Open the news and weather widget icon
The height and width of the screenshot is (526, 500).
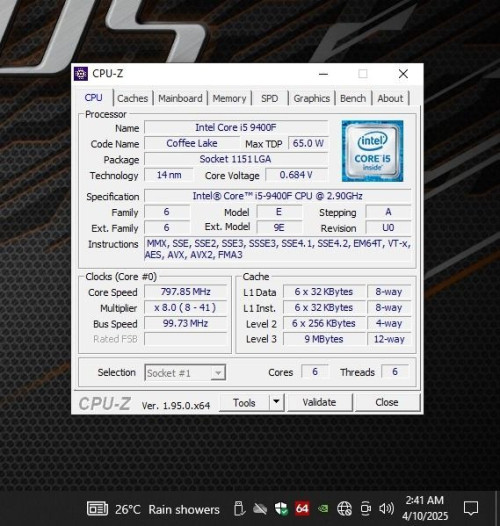(97, 509)
